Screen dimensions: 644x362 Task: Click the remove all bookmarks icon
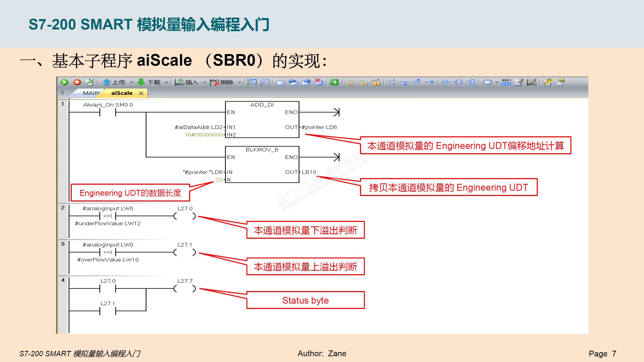click(319, 82)
